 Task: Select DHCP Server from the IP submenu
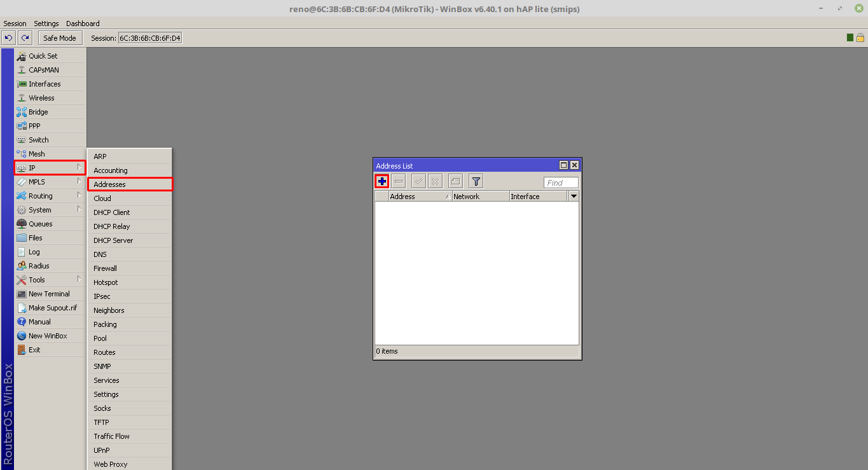tap(113, 240)
